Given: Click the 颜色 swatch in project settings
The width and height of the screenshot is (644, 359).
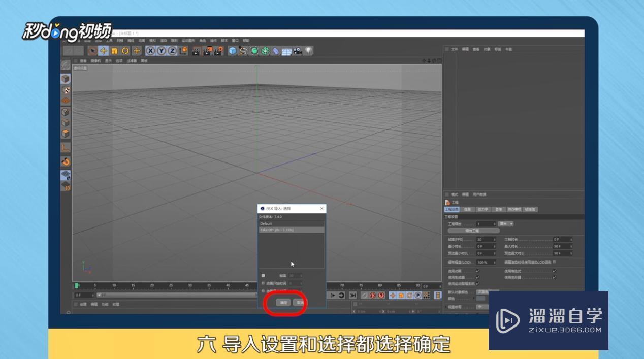Looking at the screenshot, I should coord(480,298).
